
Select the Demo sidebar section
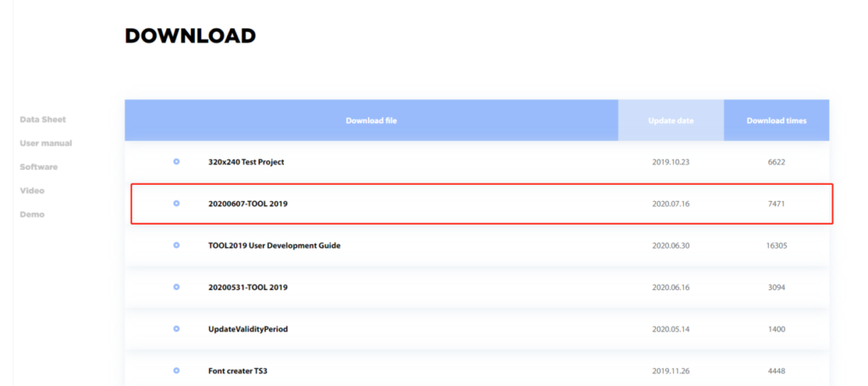click(x=32, y=215)
